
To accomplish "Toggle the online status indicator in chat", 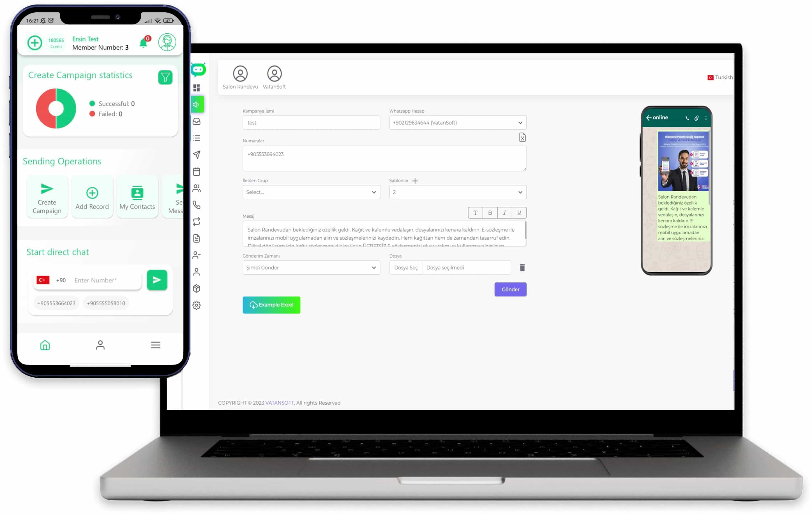I will click(661, 117).
